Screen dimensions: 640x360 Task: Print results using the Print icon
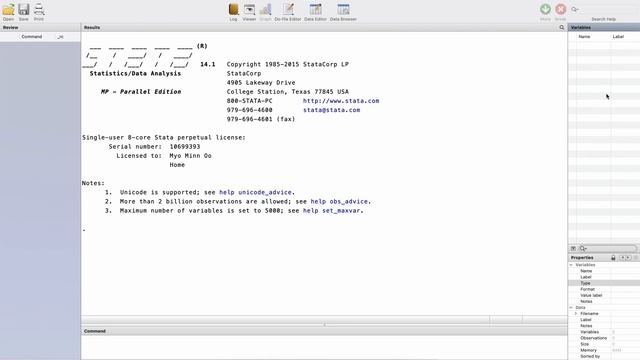[x=39, y=10]
